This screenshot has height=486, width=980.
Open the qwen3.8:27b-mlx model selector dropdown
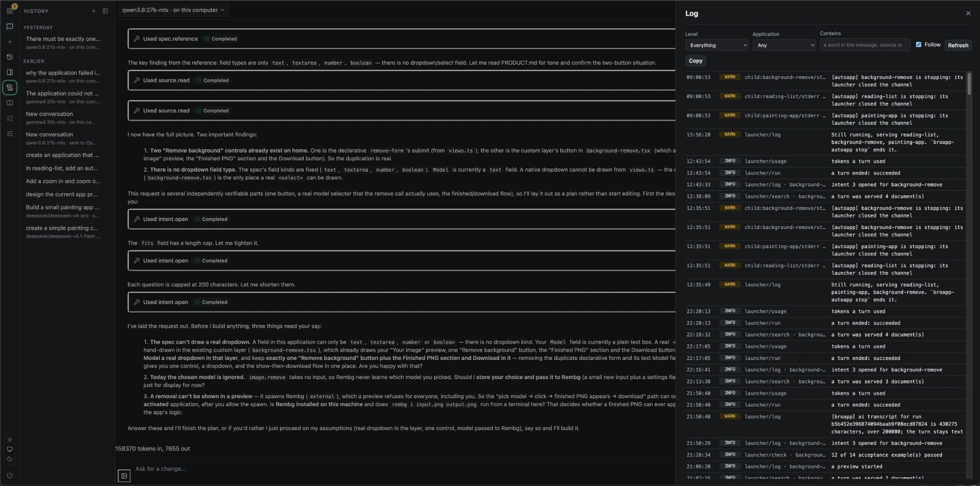point(173,10)
